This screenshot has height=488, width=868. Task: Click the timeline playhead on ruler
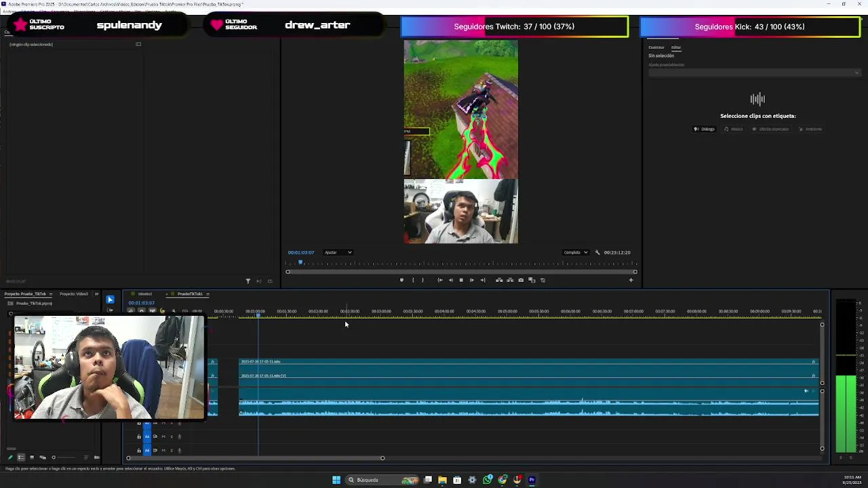tap(258, 315)
